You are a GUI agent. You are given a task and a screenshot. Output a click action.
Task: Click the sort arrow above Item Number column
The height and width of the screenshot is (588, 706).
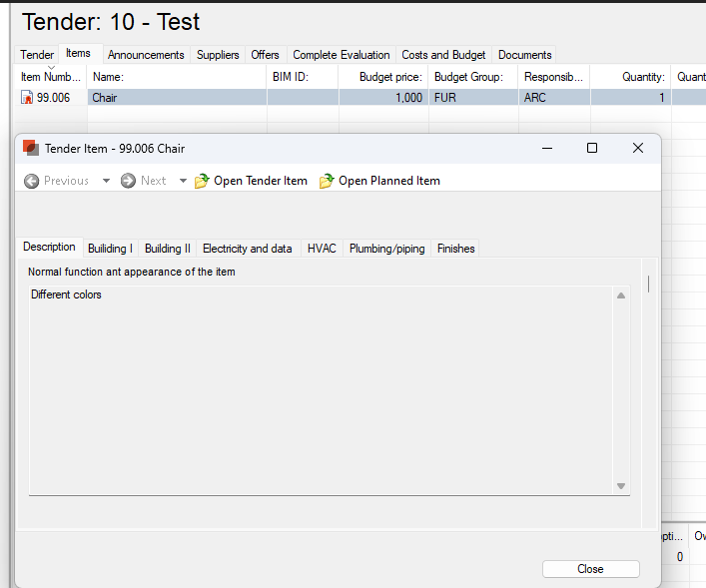tap(51, 67)
